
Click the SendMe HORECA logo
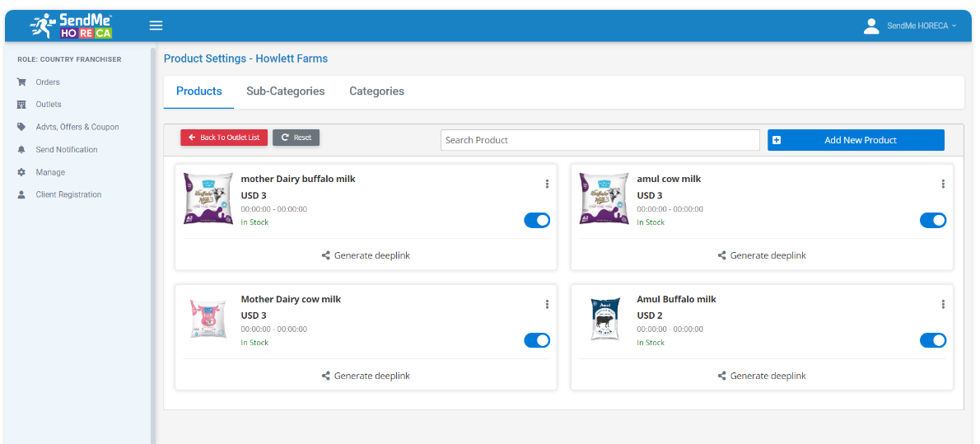pos(72,26)
